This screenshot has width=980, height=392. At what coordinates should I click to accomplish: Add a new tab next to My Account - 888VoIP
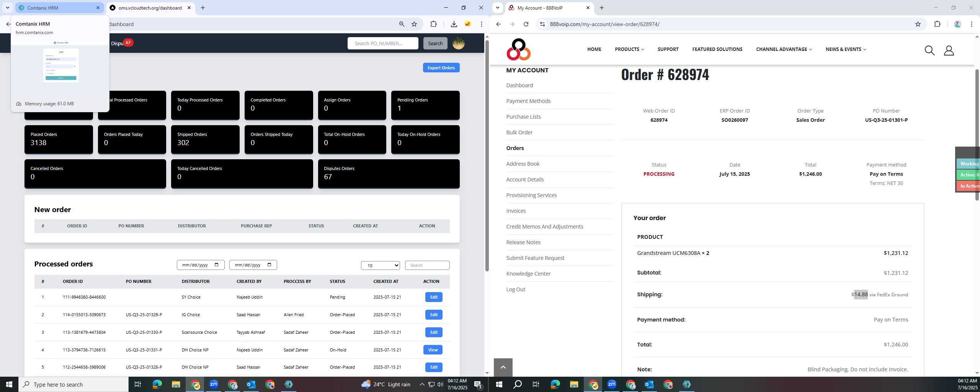point(602,8)
